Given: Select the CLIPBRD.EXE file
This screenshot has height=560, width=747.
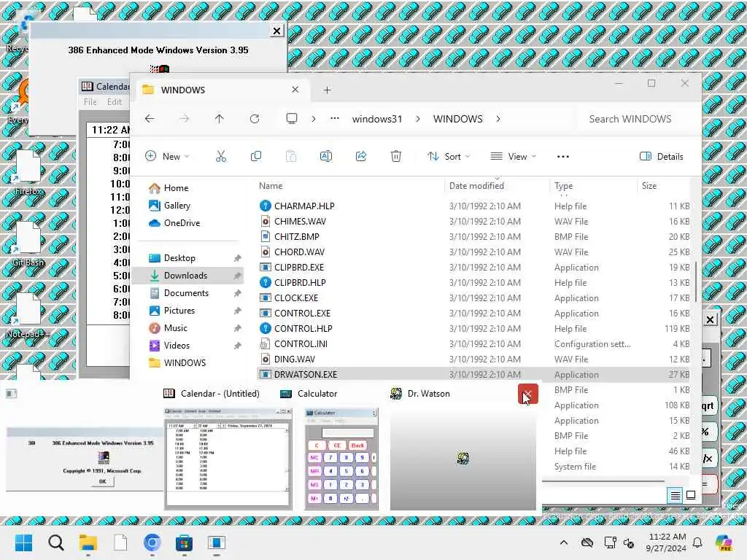Looking at the screenshot, I should click(x=473, y=267).
